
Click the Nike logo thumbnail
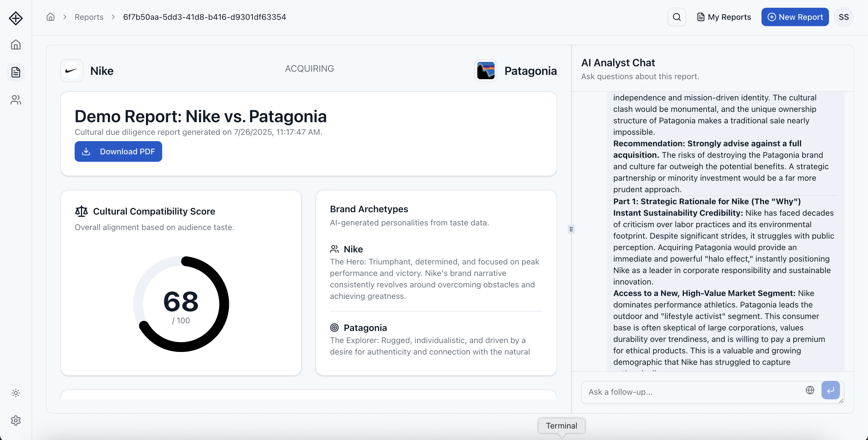pos(72,71)
